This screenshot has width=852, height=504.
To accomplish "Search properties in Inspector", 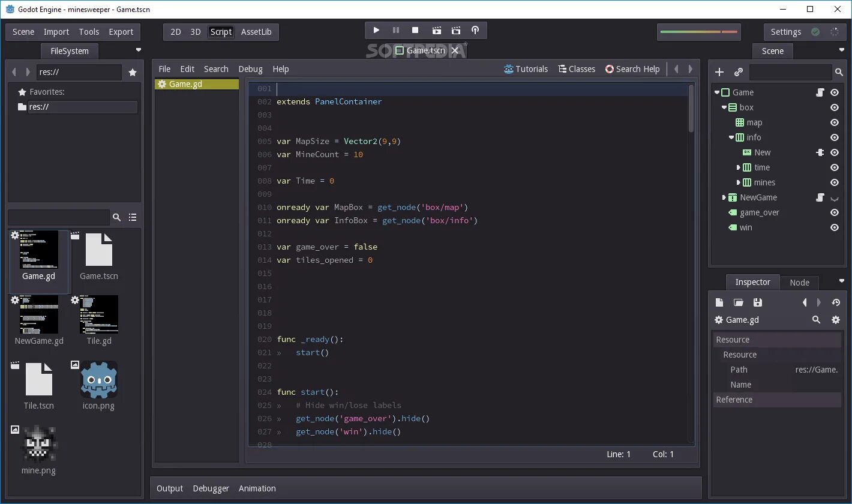I will pyautogui.click(x=816, y=320).
